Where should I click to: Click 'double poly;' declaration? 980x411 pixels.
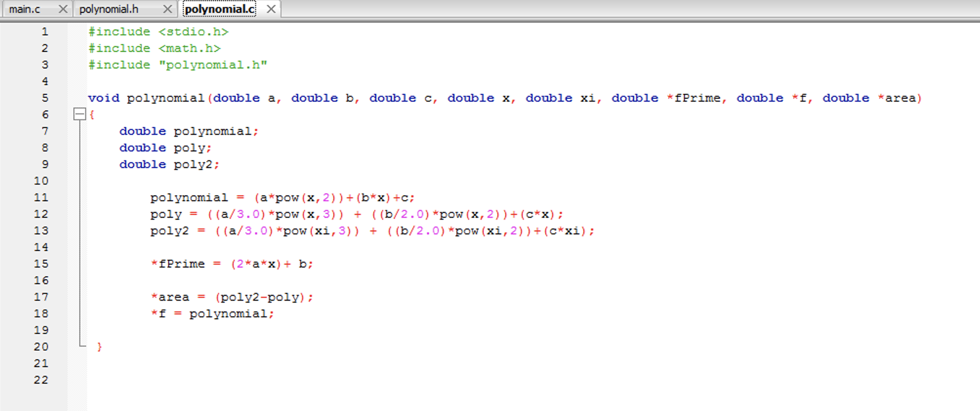pyautogui.click(x=166, y=148)
